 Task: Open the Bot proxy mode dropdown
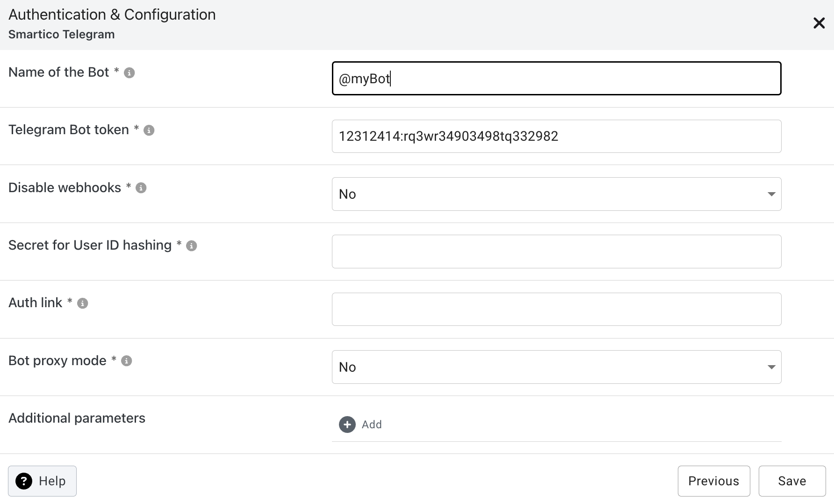556,367
